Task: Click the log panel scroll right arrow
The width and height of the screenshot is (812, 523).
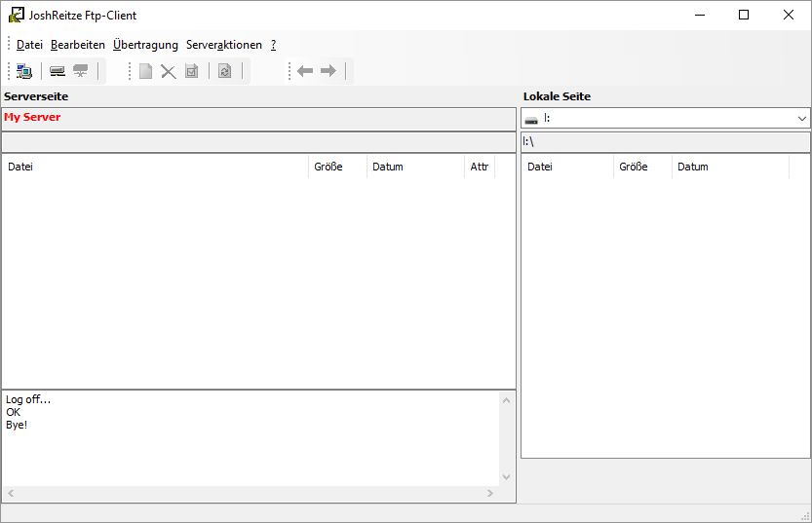Action: [490, 494]
